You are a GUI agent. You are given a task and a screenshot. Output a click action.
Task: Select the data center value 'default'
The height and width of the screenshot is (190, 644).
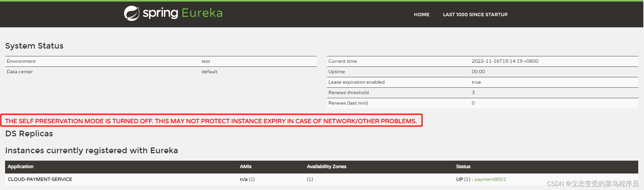click(x=209, y=72)
